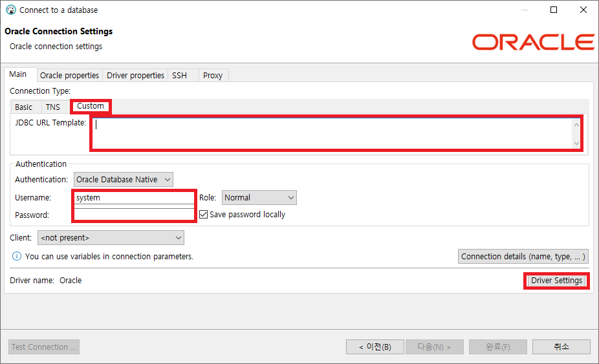The image size is (599, 364).
Task: Open the Authentication type dropdown
Action: coord(124,180)
